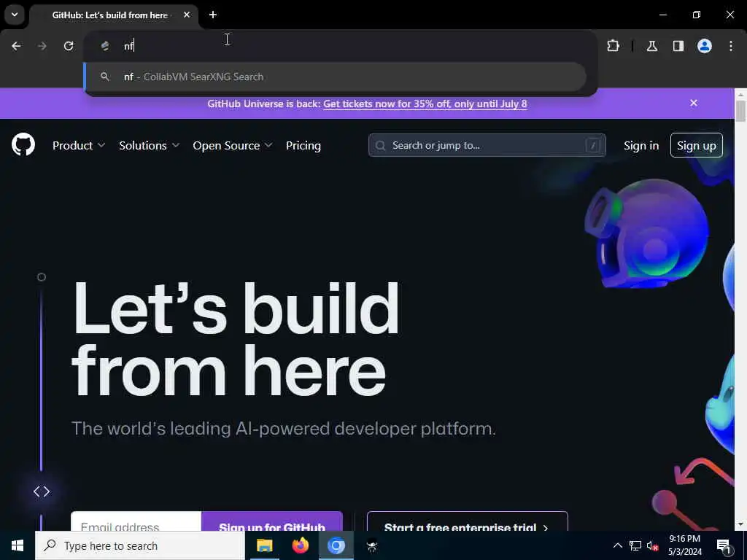Viewport: 747px width, 560px height.
Task: Click the address bar containing 'nf'
Action: click(340, 46)
